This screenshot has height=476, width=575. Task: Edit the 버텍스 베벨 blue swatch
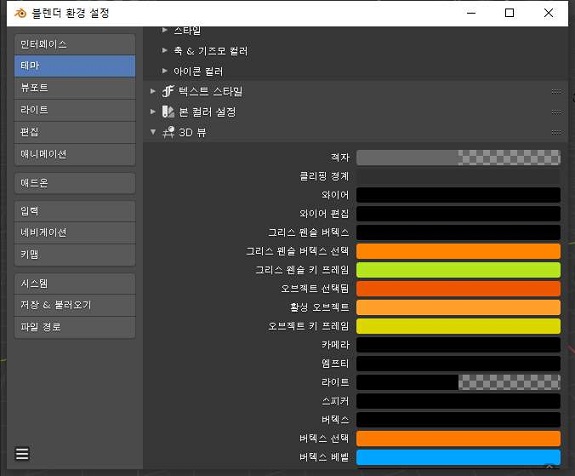pos(458,457)
